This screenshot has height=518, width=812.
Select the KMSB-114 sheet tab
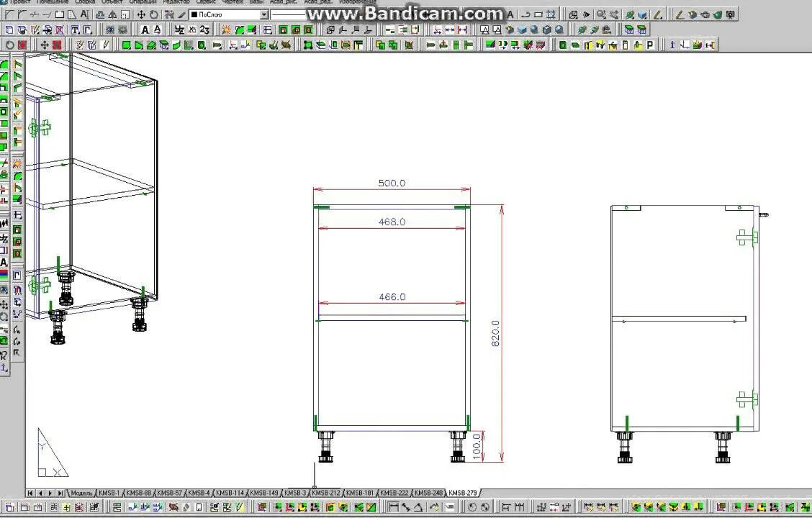pos(230,493)
